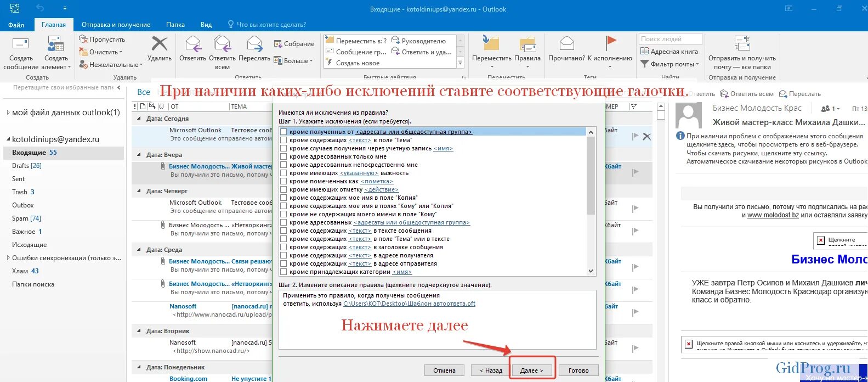Collapse kotoldiniups@yandex.ru account node
The width and height of the screenshot is (868, 382).
tap(8, 140)
